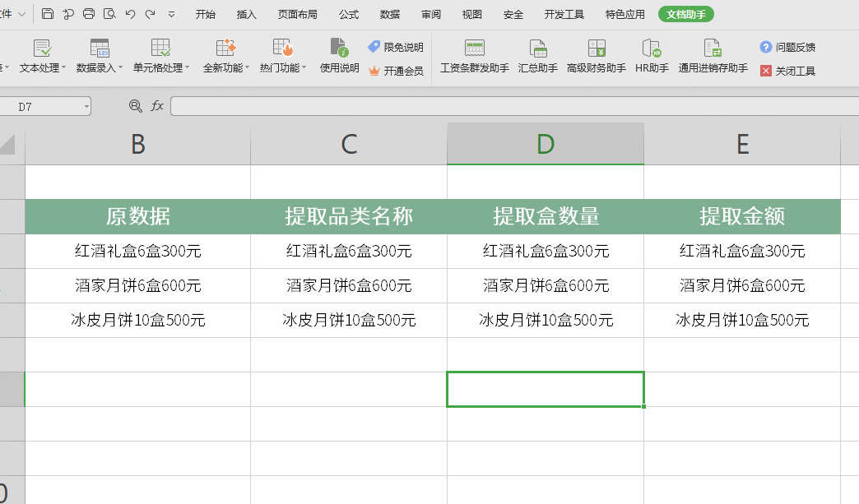Select column C cell 酒家月饼6盒600元
The image size is (859, 504).
tap(349, 285)
